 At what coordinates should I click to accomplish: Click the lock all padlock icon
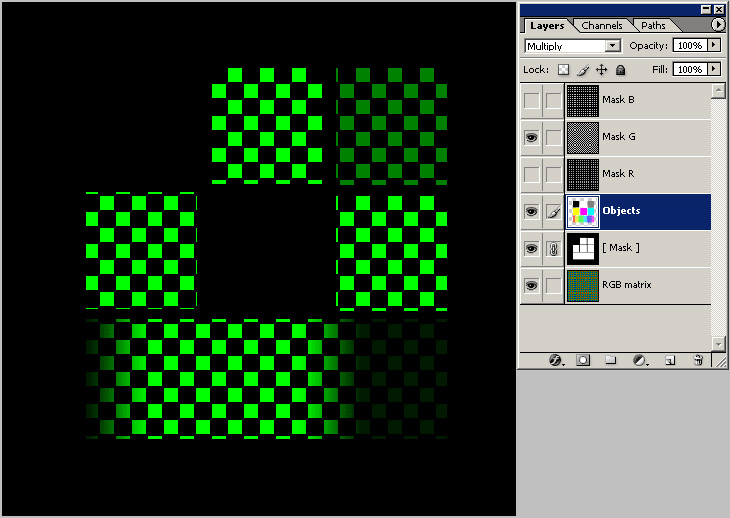point(620,70)
